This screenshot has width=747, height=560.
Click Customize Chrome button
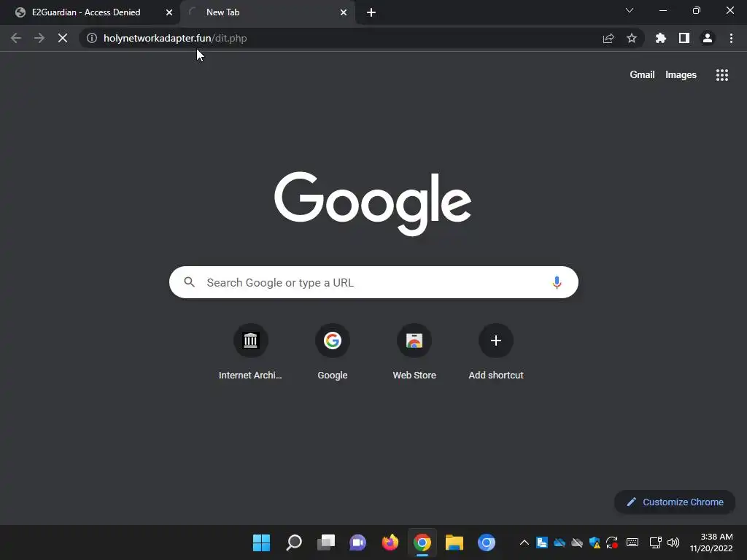pyautogui.click(x=675, y=502)
